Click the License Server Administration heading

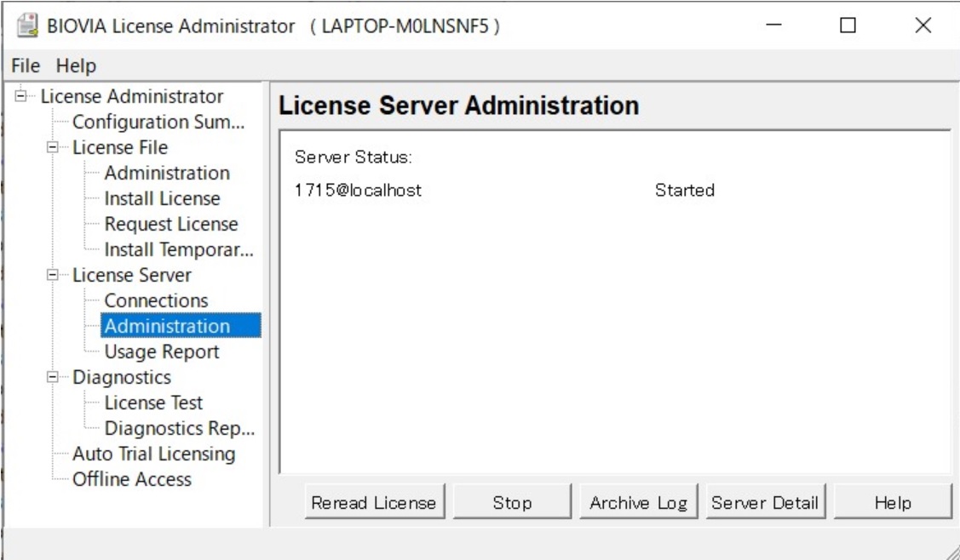tap(458, 106)
